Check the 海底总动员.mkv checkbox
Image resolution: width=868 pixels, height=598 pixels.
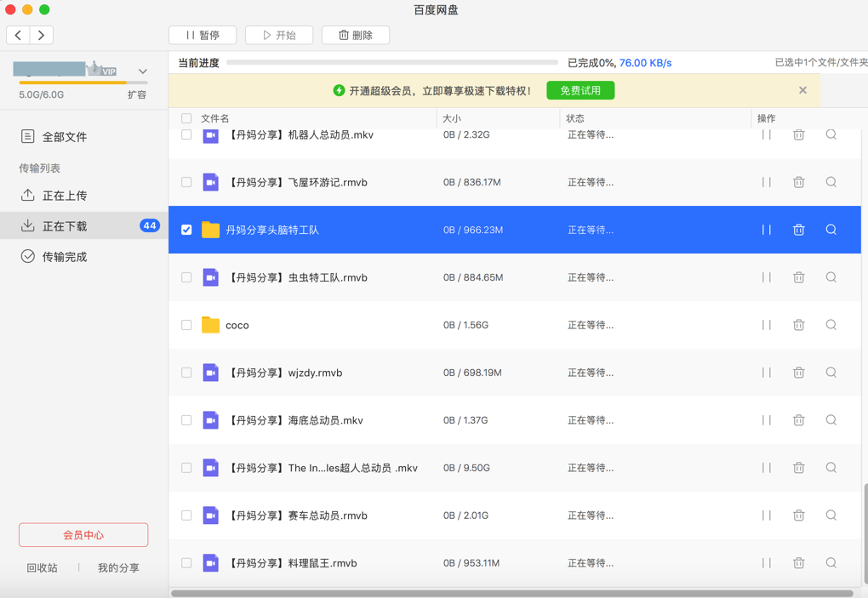pyautogui.click(x=186, y=420)
